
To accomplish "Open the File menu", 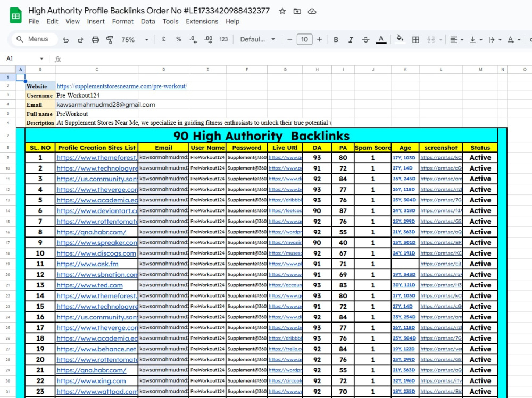I will click(34, 21).
